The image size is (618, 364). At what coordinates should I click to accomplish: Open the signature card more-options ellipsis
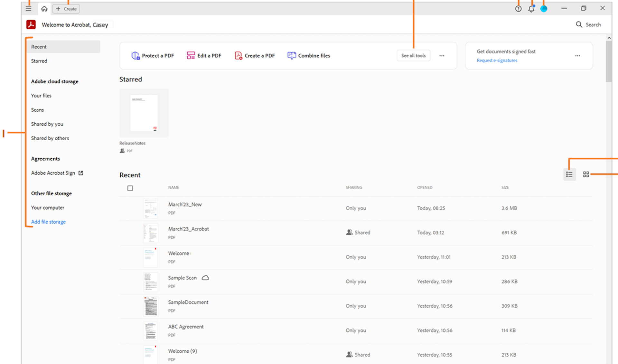(x=577, y=56)
